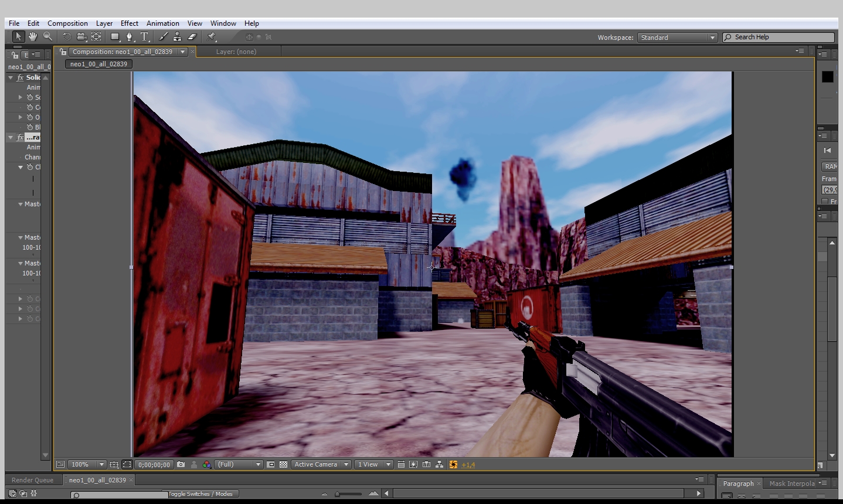Open the Active Camera dropdown
The width and height of the screenshot is (843, 504).
point(321,464)
